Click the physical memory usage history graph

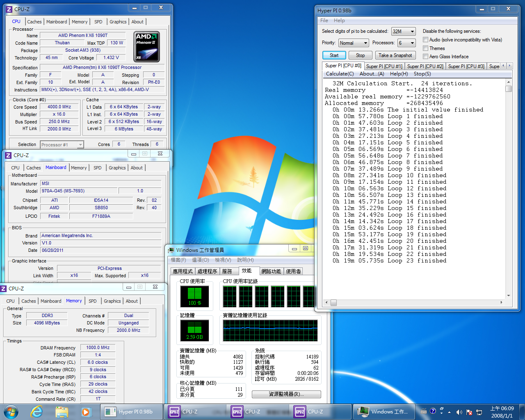tap(270, 331)
